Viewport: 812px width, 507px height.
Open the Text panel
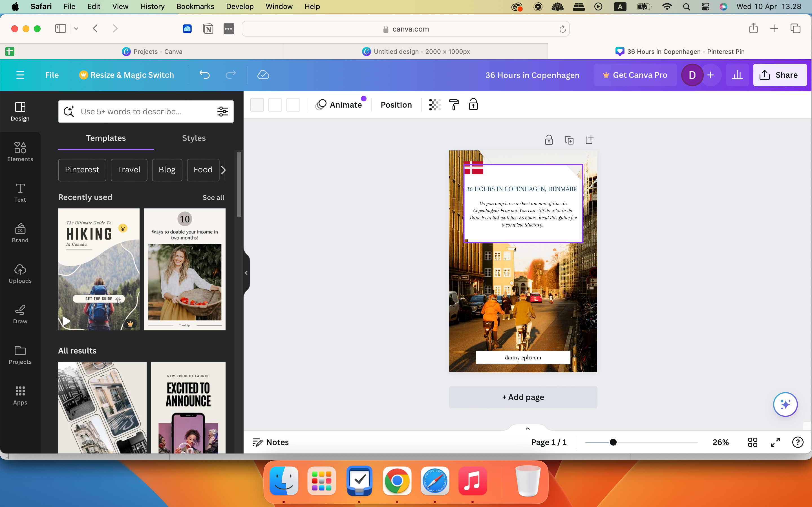tap(20, 192)
